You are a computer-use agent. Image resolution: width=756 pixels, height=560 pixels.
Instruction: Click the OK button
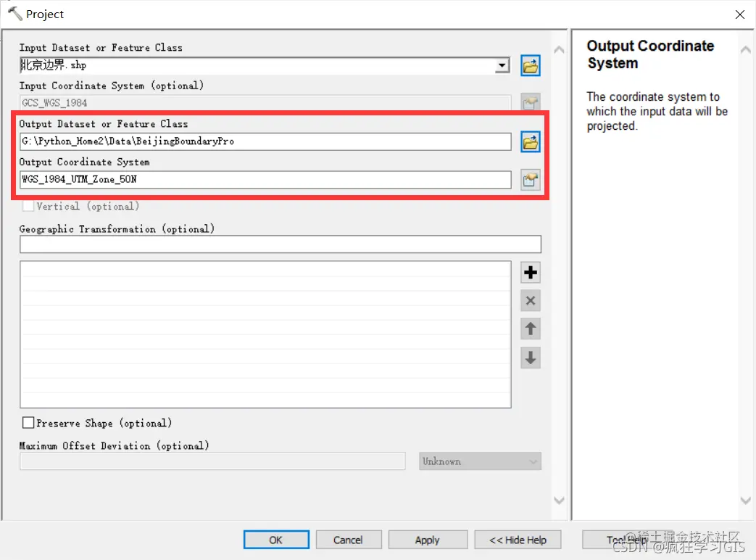tap(276, 540)
